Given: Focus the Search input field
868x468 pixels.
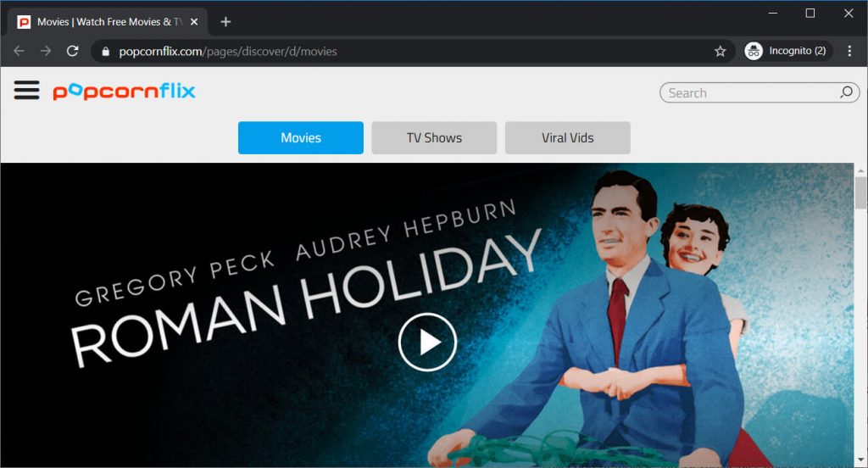Looking at the screenshot, I should point(759,92).
